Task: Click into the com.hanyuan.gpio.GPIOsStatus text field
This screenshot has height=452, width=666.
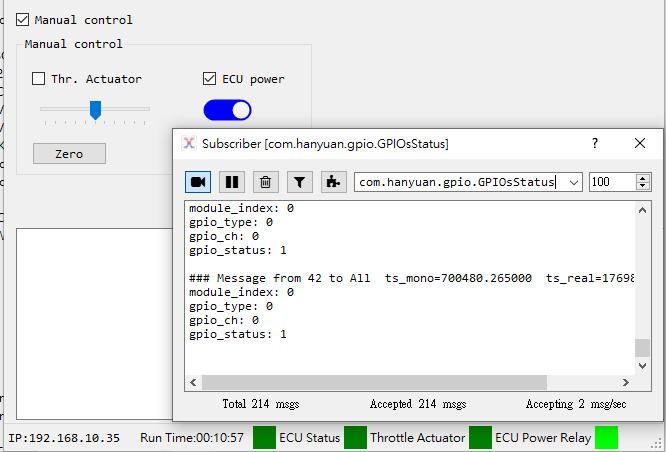Action: point(457,182)
